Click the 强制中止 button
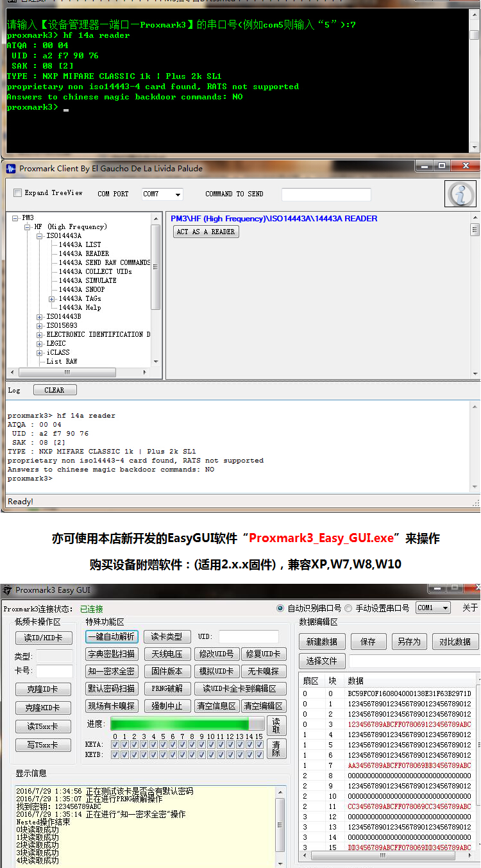 [x=167, y=706]
